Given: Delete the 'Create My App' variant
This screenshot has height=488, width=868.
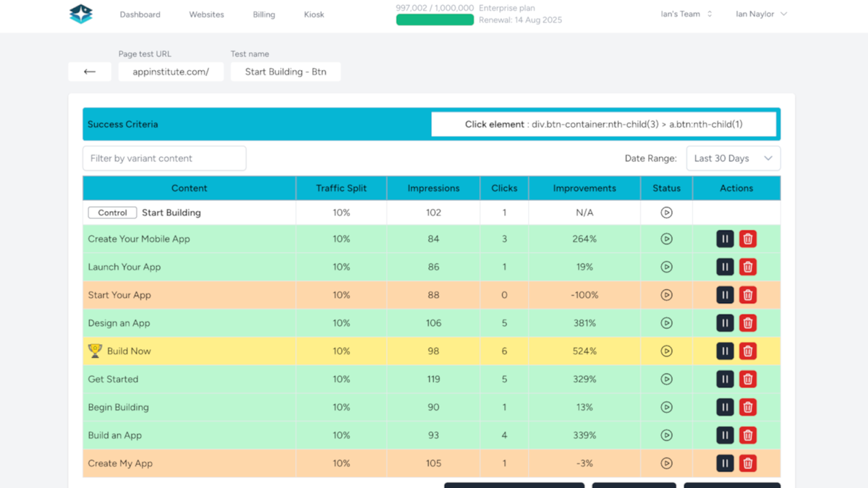Looking at the screenshot, I should click(747, 463).
